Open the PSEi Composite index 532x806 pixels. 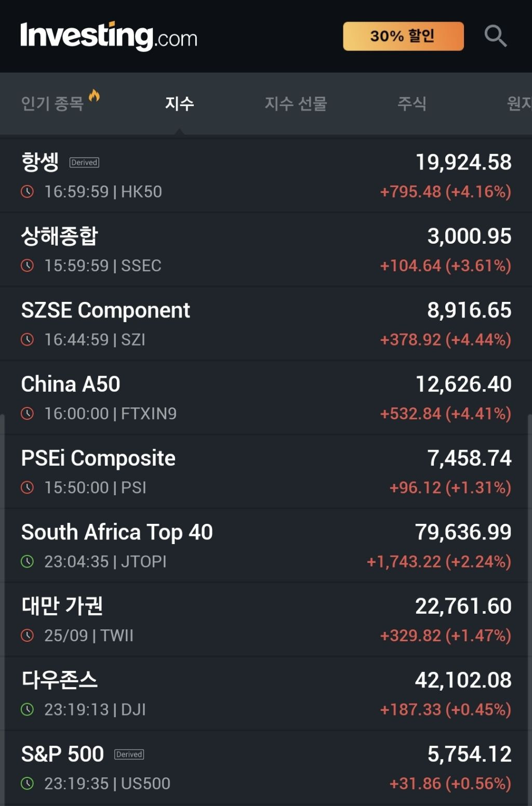[98, 458]
